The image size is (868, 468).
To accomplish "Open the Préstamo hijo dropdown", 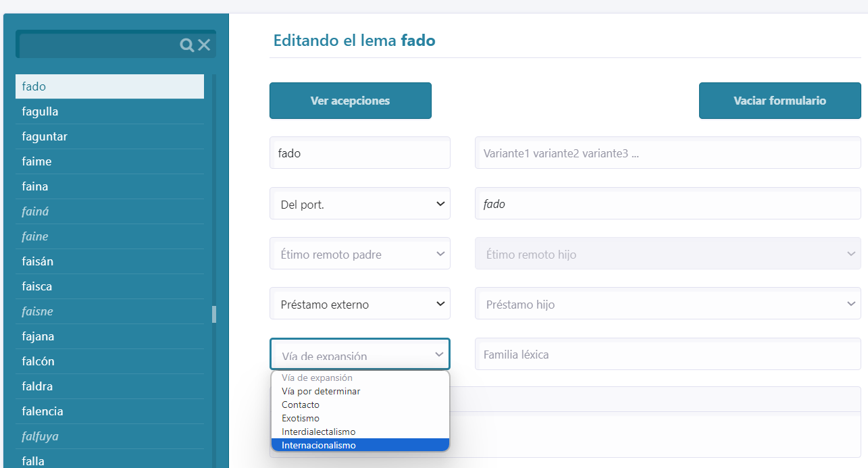I will point(667,304).
